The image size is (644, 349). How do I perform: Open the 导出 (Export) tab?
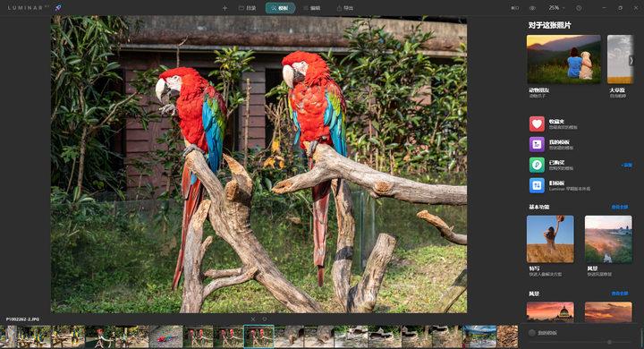pyautogui.click(x=345, y=8)
